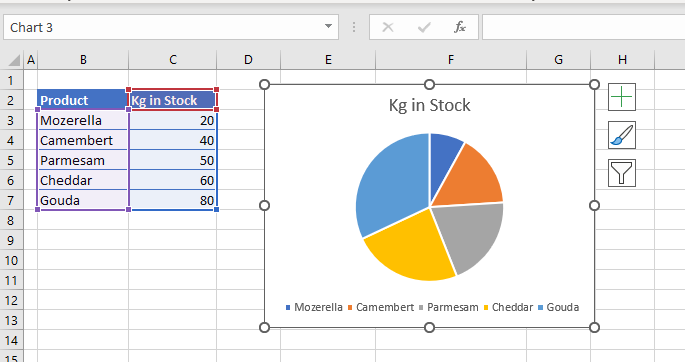Select the Mozerella cell
Image resolution: width=685 pixels, height=362 pixels.
tap(83, 120)
